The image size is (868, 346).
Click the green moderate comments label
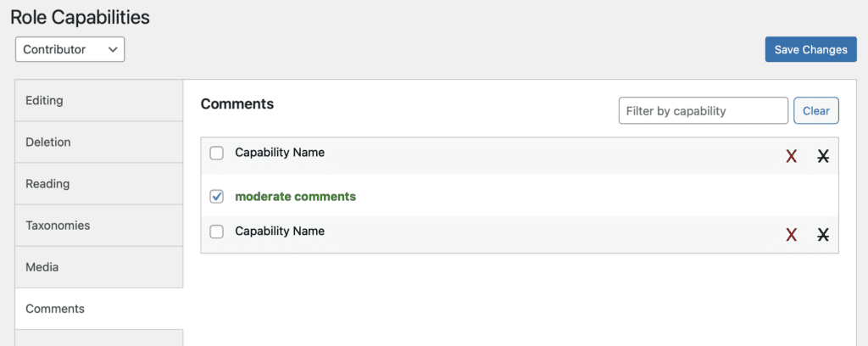295,197
